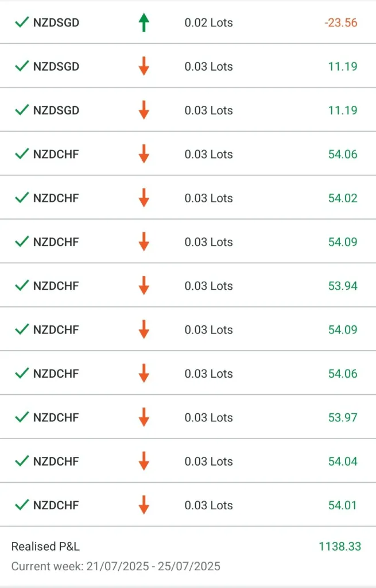Click the red down arrow on the 54.04 trade
The width and height of the screenshot is (376, 588).
click(144, 461)
